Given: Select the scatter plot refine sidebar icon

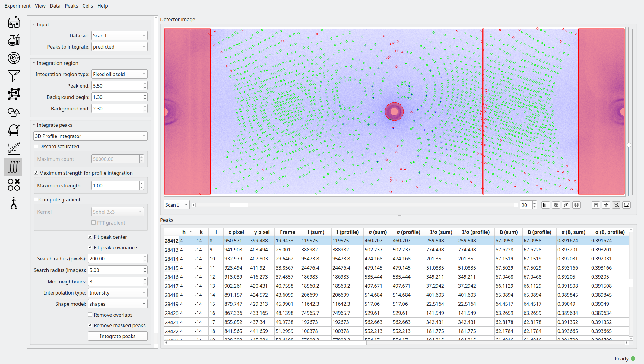Looking at the screenshot, I should (x=14, y=148).
